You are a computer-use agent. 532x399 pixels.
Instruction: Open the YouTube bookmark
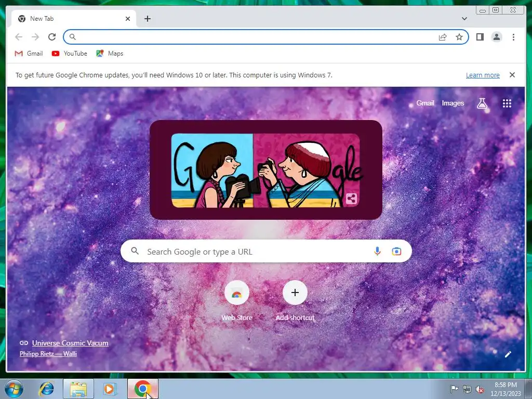70,54
